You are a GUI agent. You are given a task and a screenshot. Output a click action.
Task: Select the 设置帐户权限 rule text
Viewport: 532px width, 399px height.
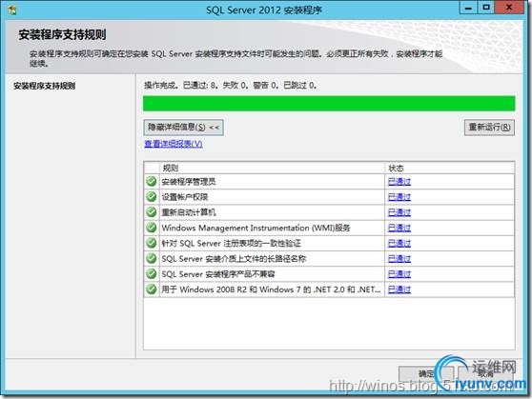[x=185, y=197]
